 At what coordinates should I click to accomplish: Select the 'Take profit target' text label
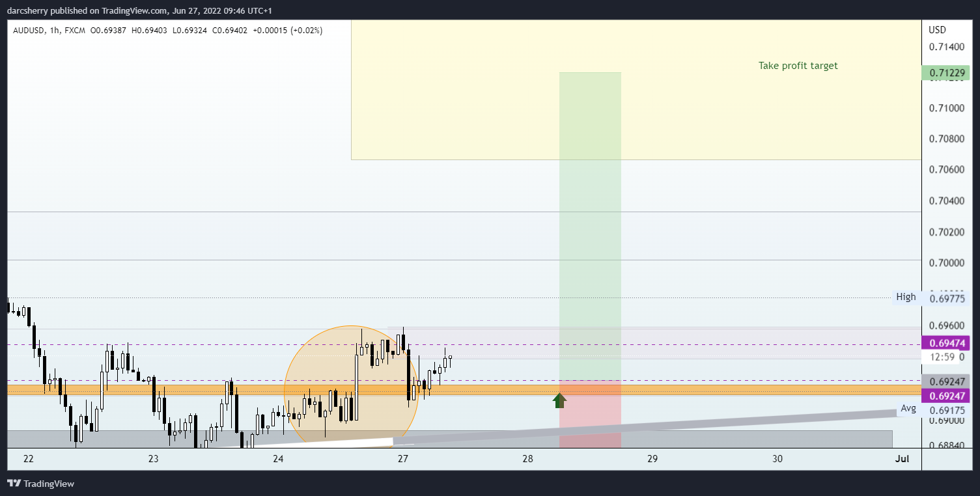[798, 66]
